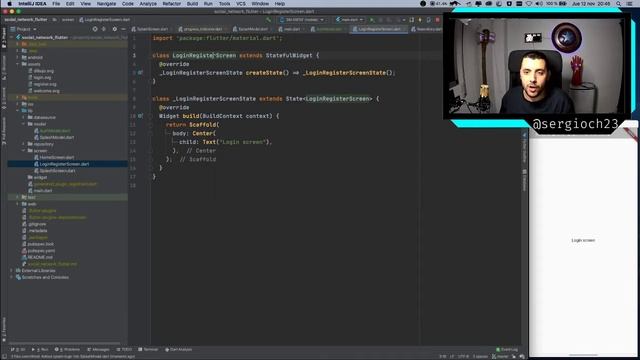Collapse the model folder
This screenshot has width=640, height=360.
[x=24, y=124]
